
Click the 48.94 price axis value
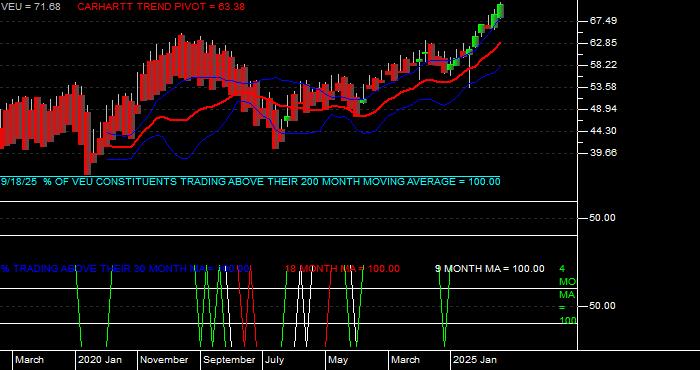coord(603,109)
